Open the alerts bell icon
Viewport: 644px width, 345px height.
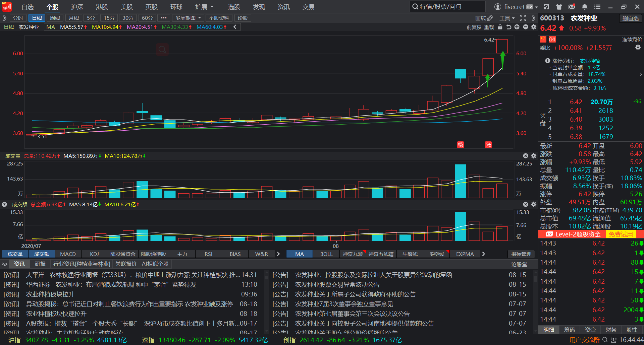pyautogui.click(x=585, y=7)
